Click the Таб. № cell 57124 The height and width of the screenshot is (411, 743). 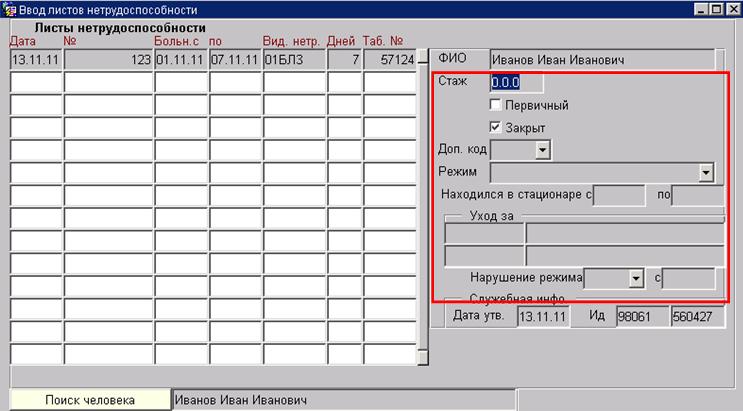click(x=390, y=60)
